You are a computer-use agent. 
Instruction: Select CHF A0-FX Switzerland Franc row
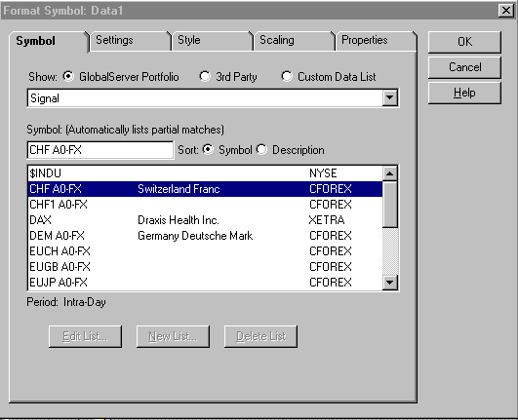coord(205,189)
